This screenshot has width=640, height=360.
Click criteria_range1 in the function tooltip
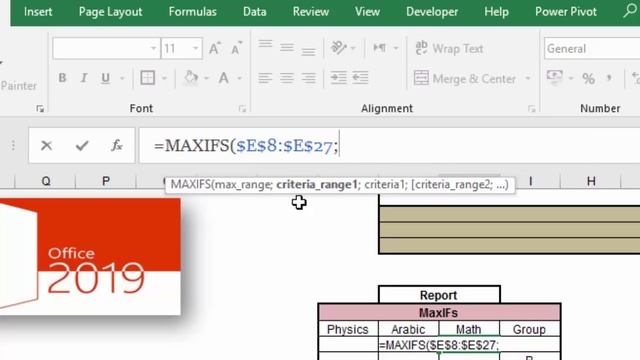coord(317,184)
